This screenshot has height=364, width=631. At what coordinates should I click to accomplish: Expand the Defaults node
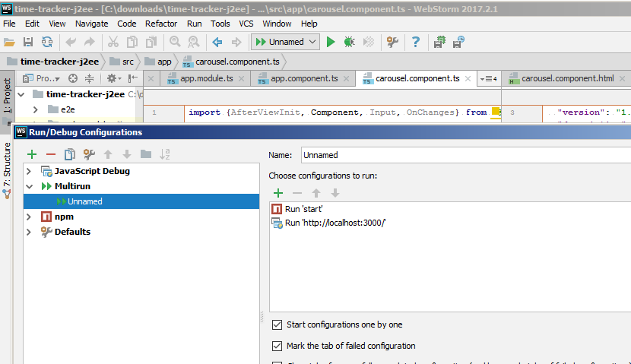click(x=29, y=232)
